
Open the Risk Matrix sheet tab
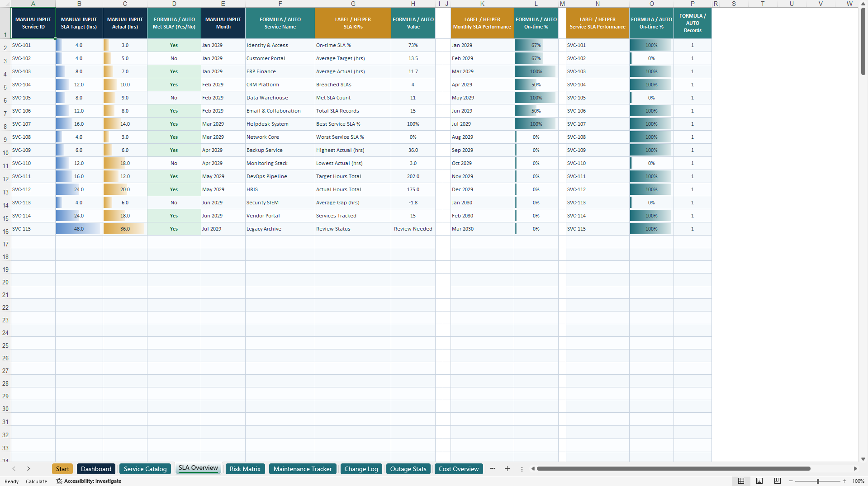coord(245,469)
